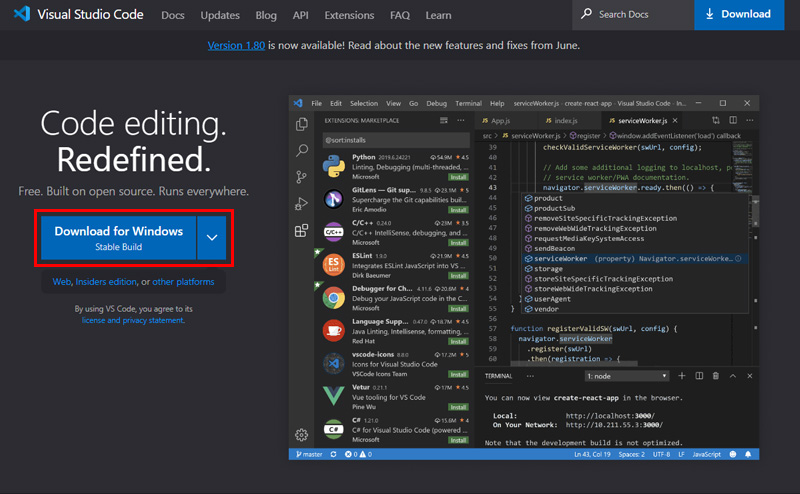This screenshot has height=494, width=800.
Task: Open the editor more actions ellipsis
Action: (749, 120)
